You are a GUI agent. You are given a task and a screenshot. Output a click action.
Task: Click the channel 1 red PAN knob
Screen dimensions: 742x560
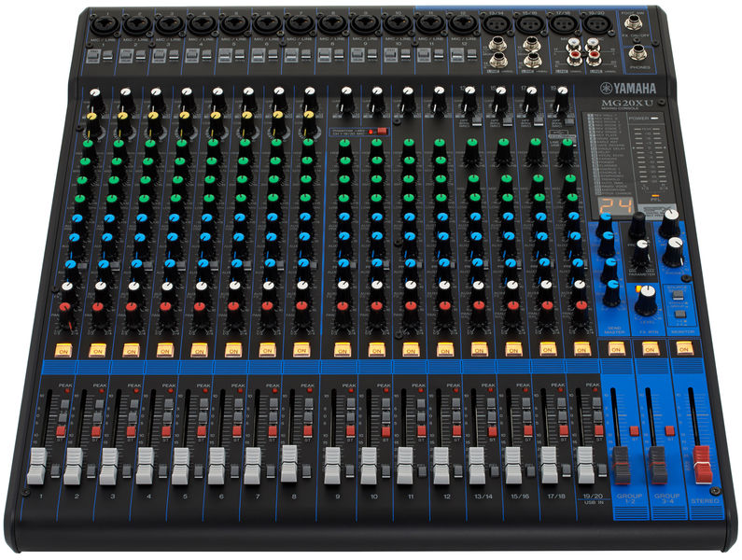pyautogui.click(x=63, y=307)
